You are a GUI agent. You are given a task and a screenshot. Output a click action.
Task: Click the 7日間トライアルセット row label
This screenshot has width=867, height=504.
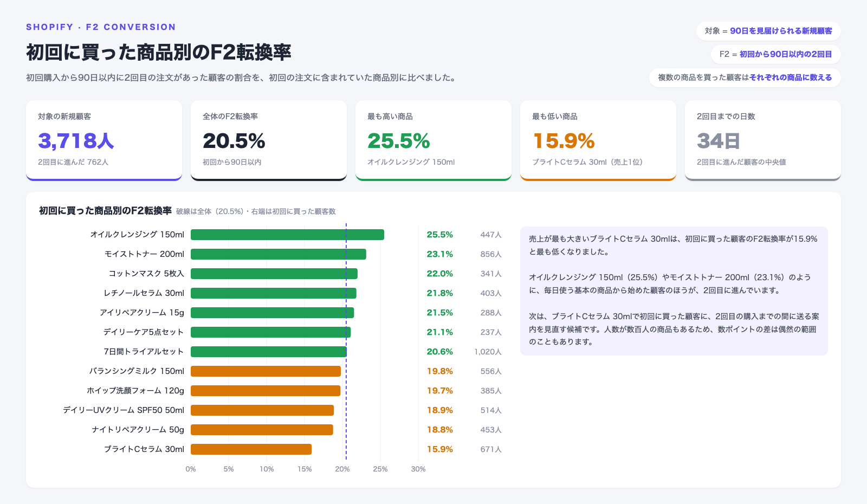click(x=144, y=352)
